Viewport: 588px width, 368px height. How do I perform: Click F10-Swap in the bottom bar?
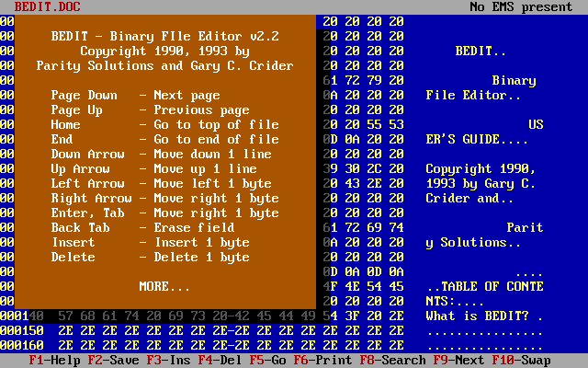click(522, 361)
